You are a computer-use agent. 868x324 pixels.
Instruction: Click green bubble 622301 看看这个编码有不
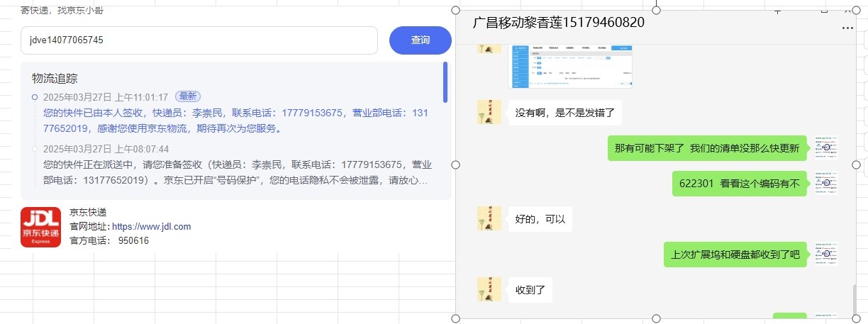(739, 184)
